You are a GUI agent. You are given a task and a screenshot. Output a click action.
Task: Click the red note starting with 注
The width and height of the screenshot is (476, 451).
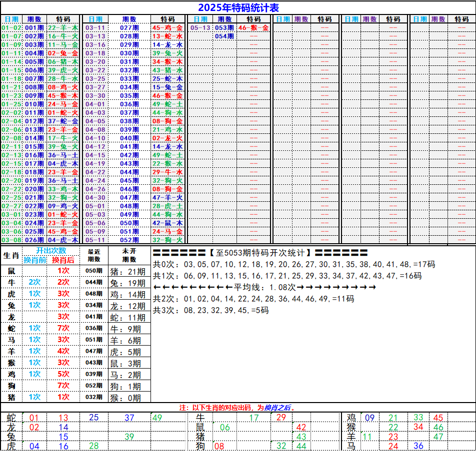[238, 408]
